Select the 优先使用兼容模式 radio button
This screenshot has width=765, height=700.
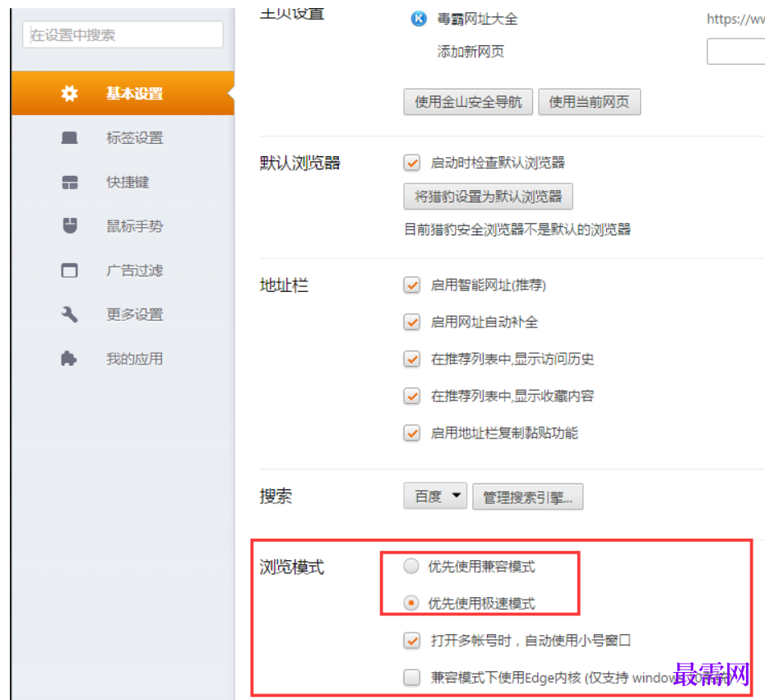[411, 566]
